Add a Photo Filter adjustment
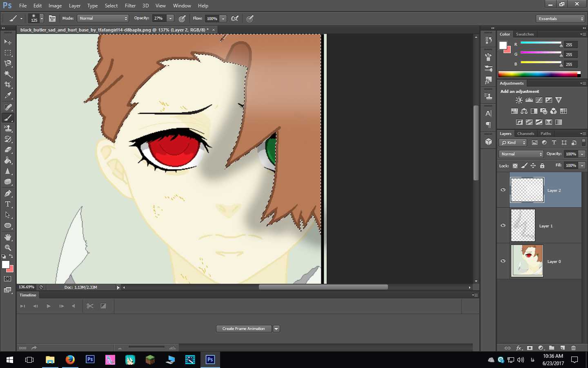This screenshot has width=588, height=368. coord(543,111)
